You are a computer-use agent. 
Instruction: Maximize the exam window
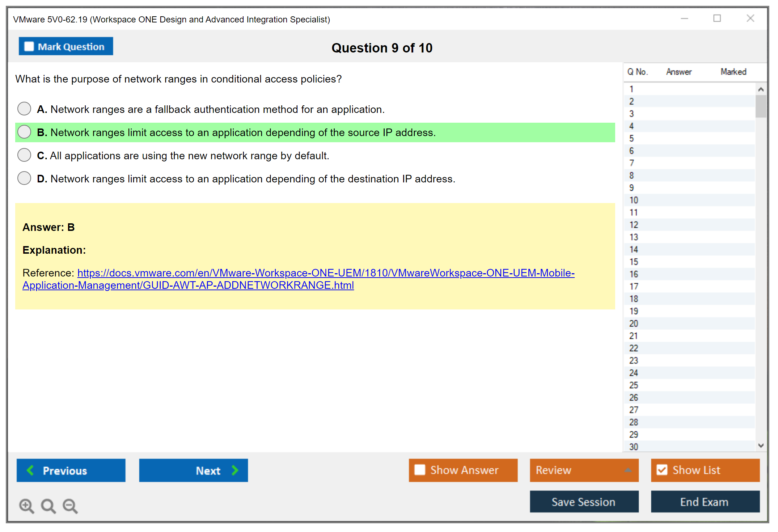tap(717, 18)
